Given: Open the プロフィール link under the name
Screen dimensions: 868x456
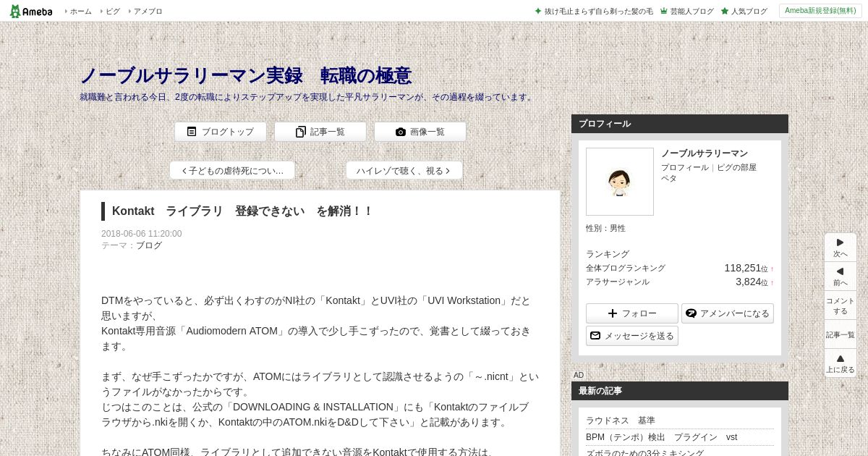Looking at the screenshot, I should pyautogui.click(x=685, y=167).
